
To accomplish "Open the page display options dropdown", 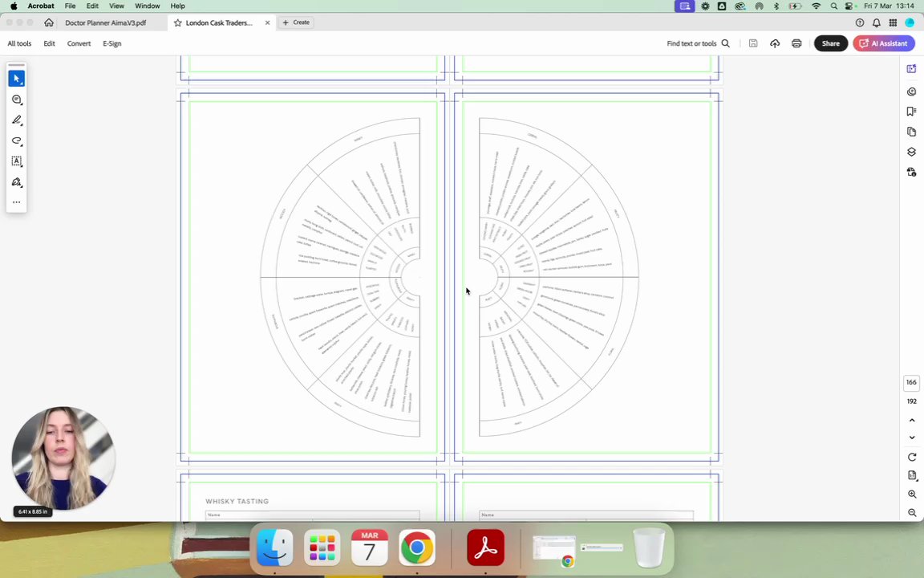I will 912,475.
